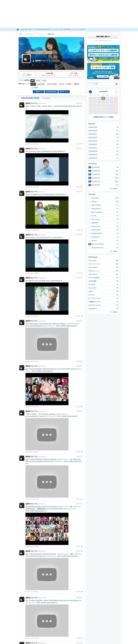Viewport: 138px width, 644px height.
Task: Open 1年前の今日のツイートを見る link
Action: [x=103, y=117]
